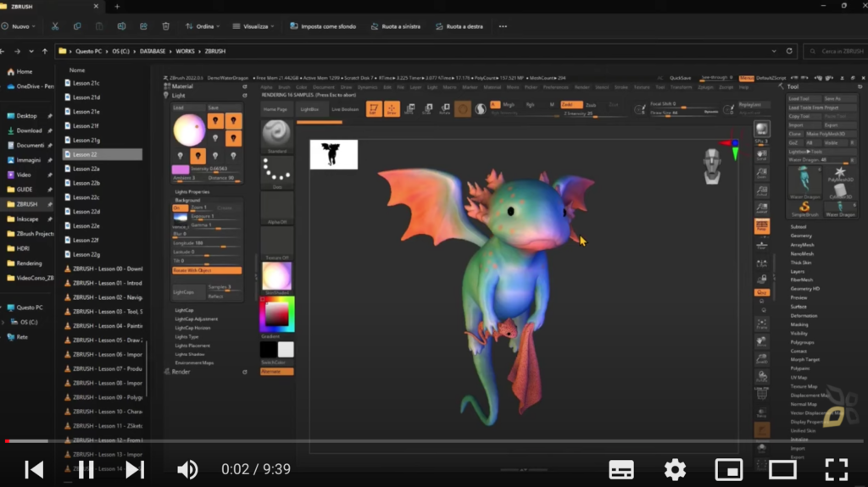Expand the Questo PC tree node

[3, 307]
